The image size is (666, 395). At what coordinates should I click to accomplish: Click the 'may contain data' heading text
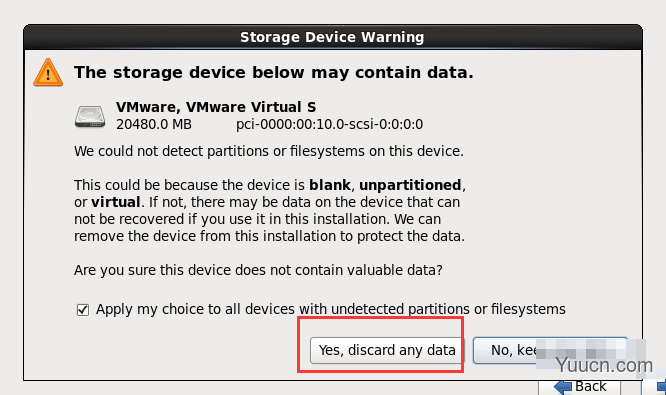[274, 73]
